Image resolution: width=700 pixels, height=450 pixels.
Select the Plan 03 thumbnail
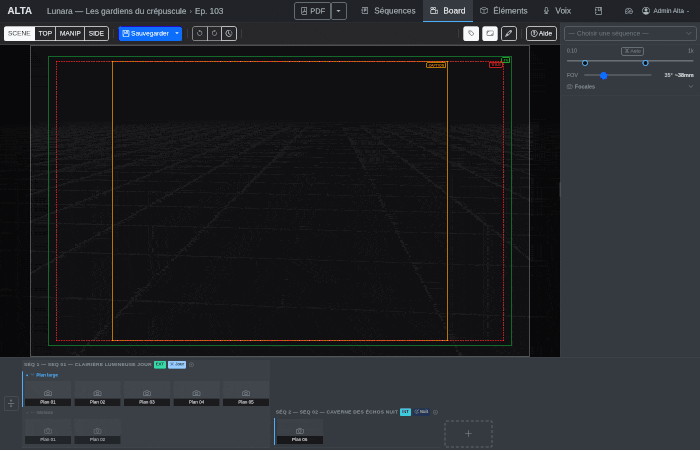[146, 394]
